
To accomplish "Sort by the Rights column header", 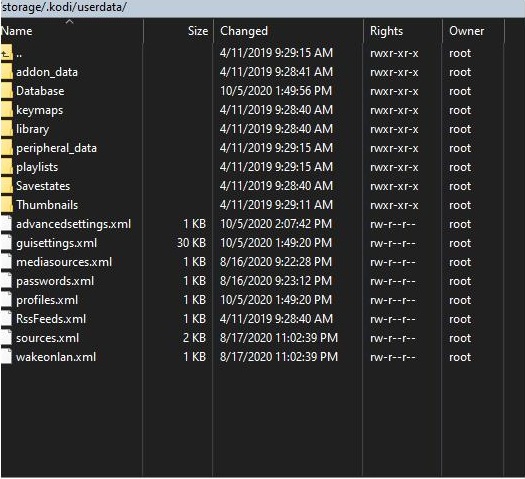I will tap(402, 31).
